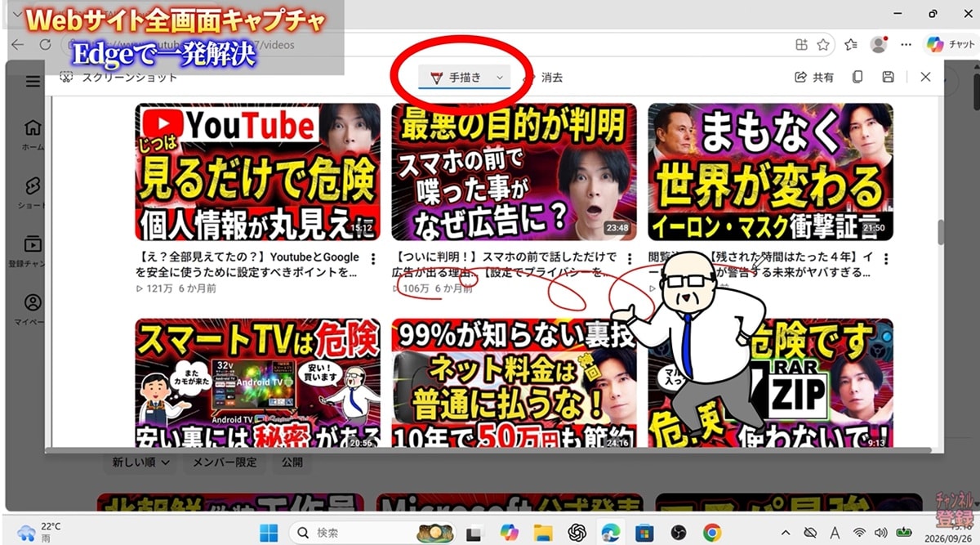Select the 消去 eraser tool
The width and height of the screenshot is (980, 545).
click(544, 78)
